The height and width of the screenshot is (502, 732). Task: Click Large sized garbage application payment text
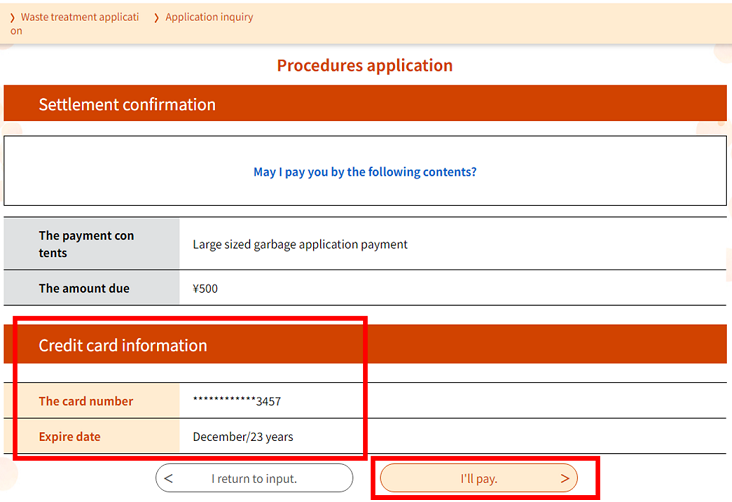[x=300, y=244]
